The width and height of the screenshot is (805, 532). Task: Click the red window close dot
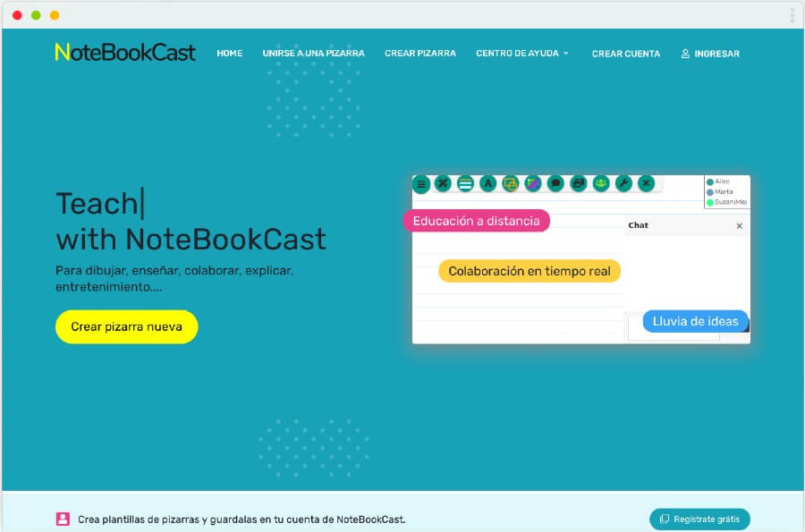[x=17, y=15]
